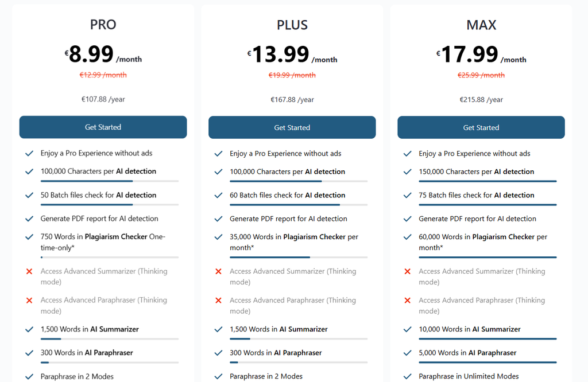Click PLUS's '60 Batch files check' feature
Viewport: 588px width, 382px height.
click(287, 195)
